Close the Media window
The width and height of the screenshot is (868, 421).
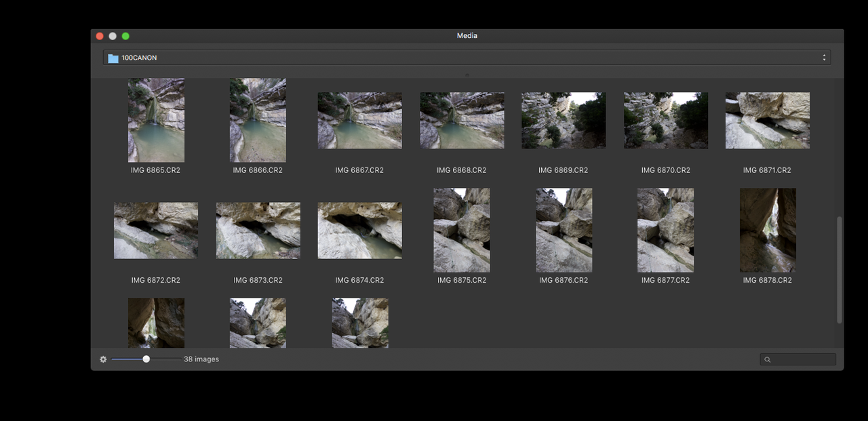[100, 36]
